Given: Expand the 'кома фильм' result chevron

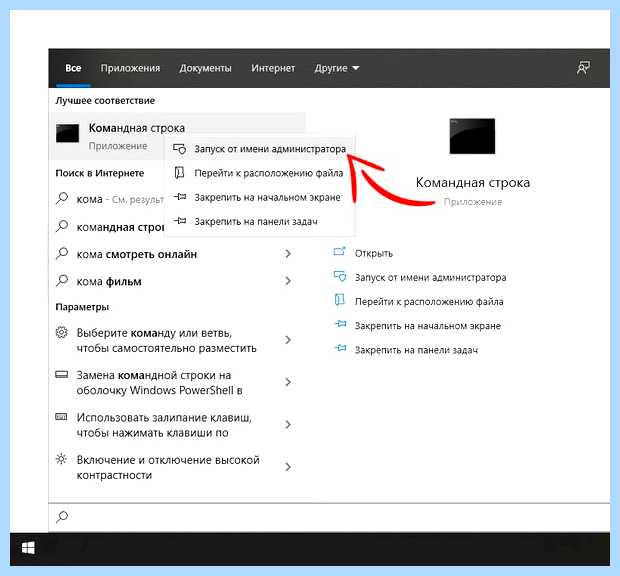Looking at the screenshot, I should click(288, 281).
